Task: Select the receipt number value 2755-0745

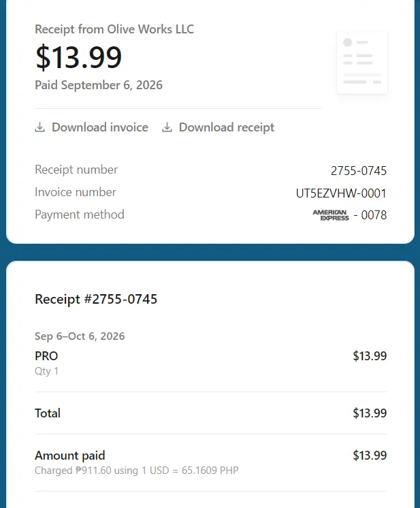Action: [x=359, y=171]
